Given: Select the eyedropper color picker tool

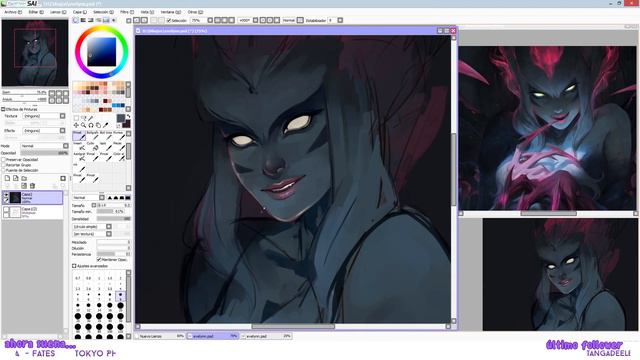Looking at the screenshot, I should (106, 125).
